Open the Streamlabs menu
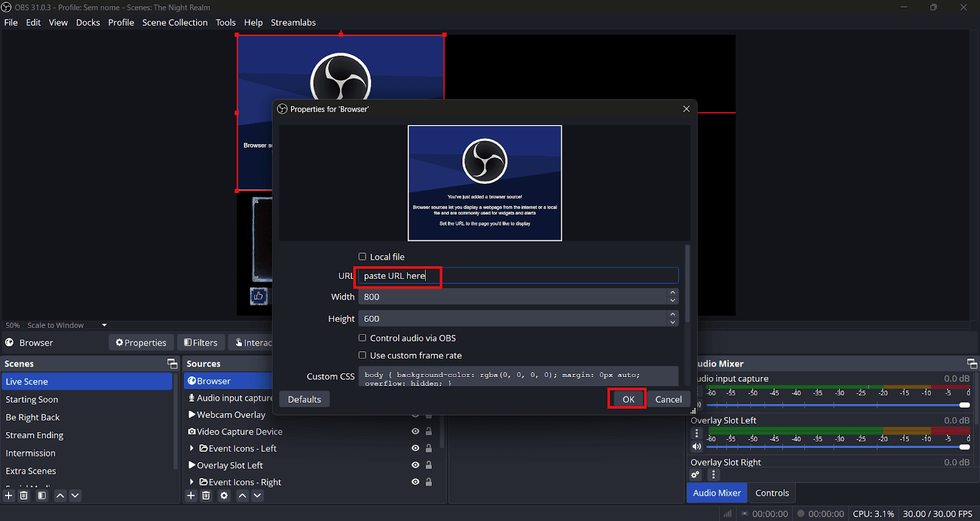This screenshot has height=521, width=980. pyautogui.click(x=293, y=23)
